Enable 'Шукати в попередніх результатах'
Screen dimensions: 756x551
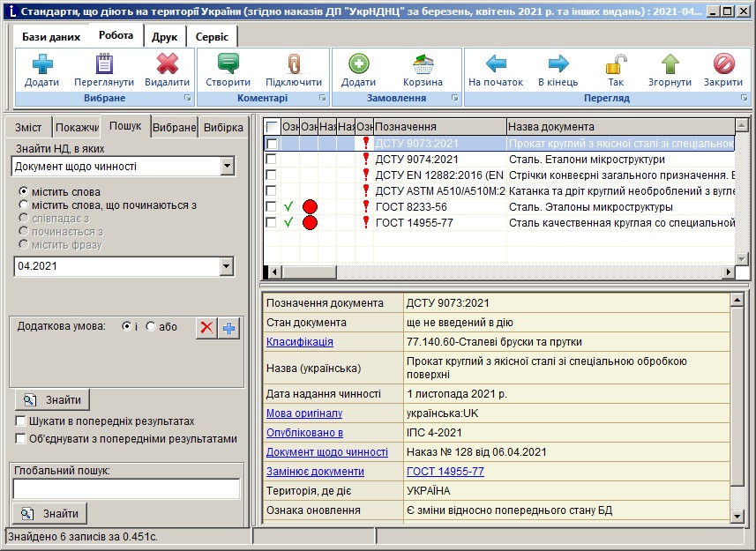[x=20, y=421]
